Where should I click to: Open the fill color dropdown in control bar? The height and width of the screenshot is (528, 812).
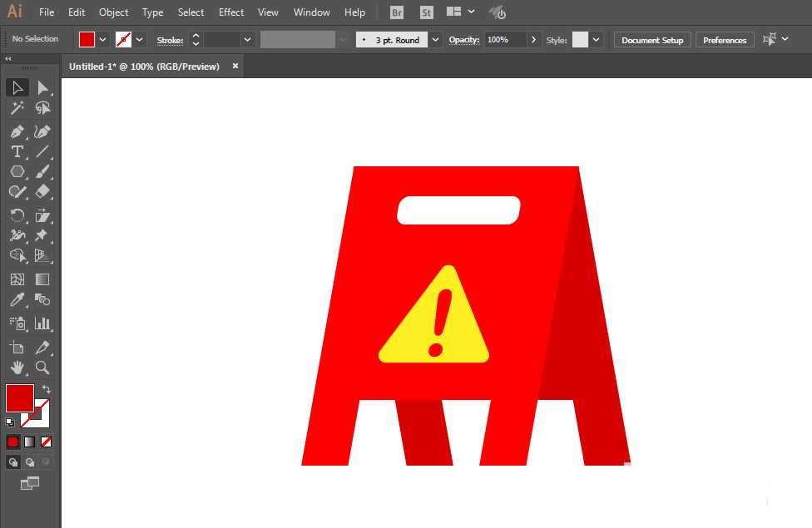coord(103,40)
